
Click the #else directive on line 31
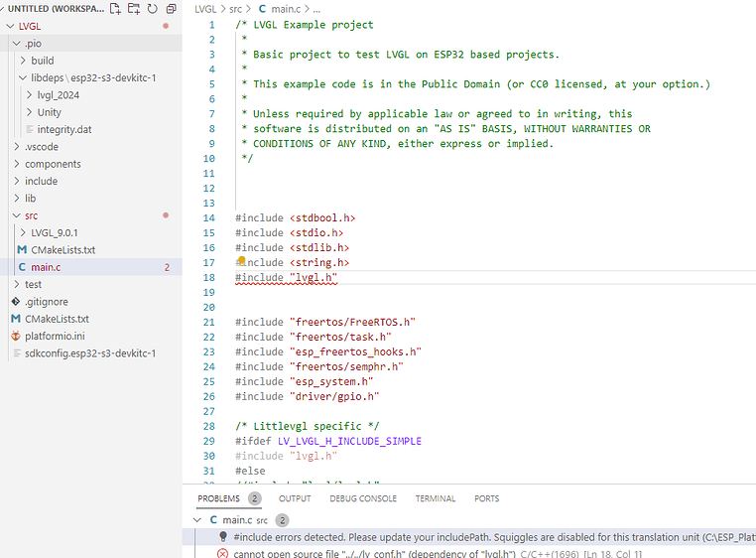coord(250,471)
